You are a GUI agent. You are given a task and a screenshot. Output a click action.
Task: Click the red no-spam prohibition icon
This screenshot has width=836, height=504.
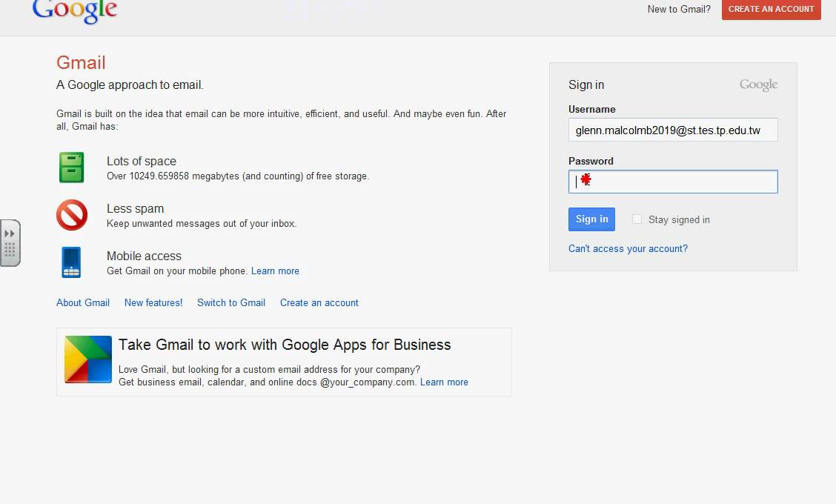point(72,215)
